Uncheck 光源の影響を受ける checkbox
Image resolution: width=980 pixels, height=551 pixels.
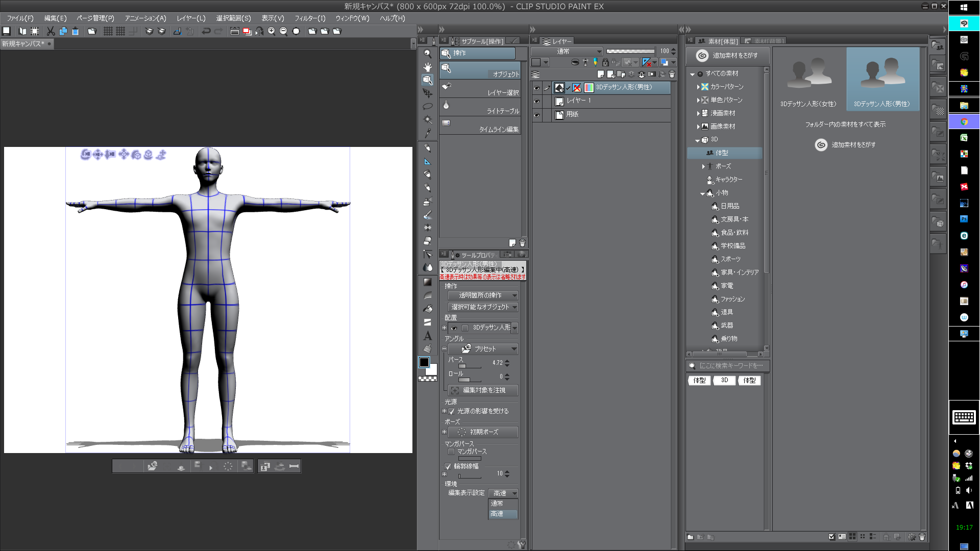(451, 411)
